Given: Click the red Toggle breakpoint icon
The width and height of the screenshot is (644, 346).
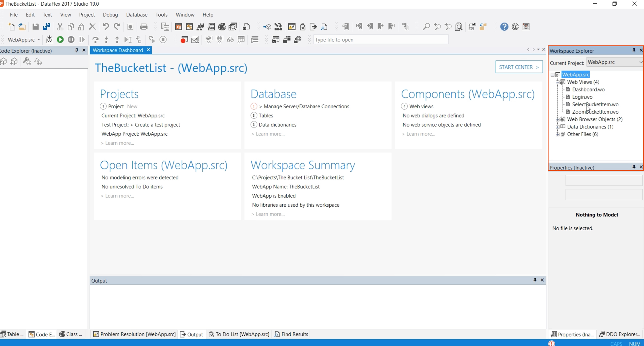Looking at the screenshot, I should (184, 40).
